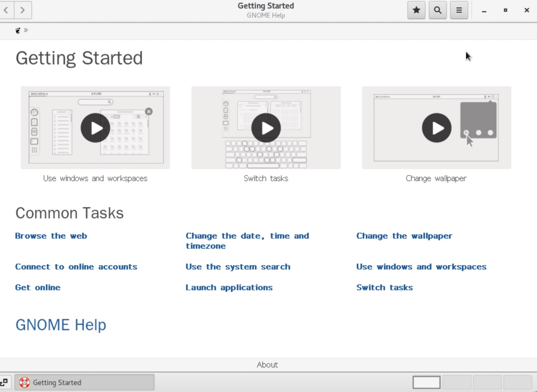This screenshot has height=392, width=537.
Task: Open search with the magnifier icon
Action: click(x=438, y=10)
